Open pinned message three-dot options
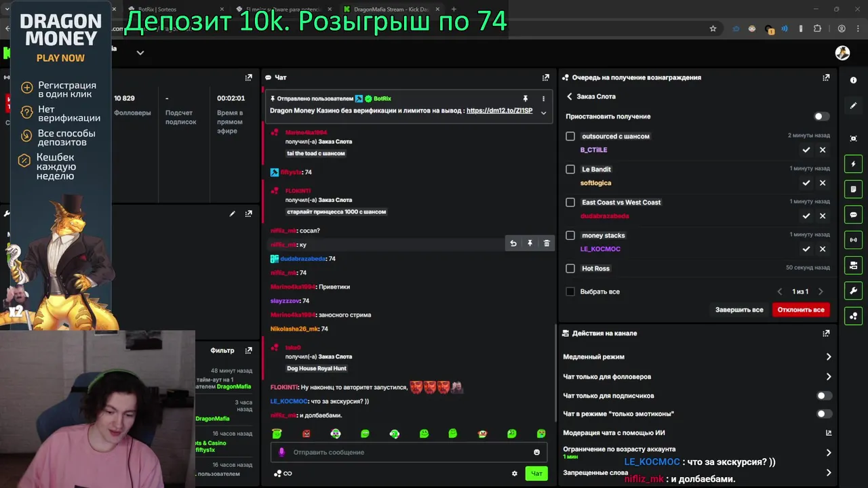 tap(543, 98)
